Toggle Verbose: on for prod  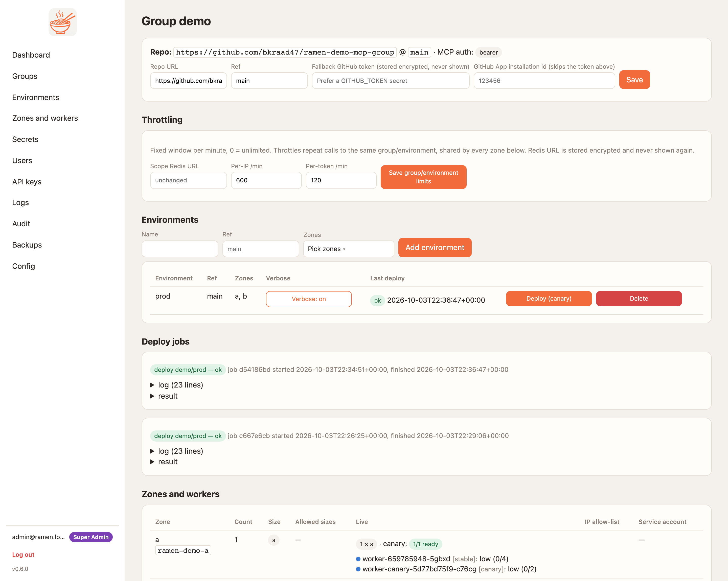pos(309,299)
